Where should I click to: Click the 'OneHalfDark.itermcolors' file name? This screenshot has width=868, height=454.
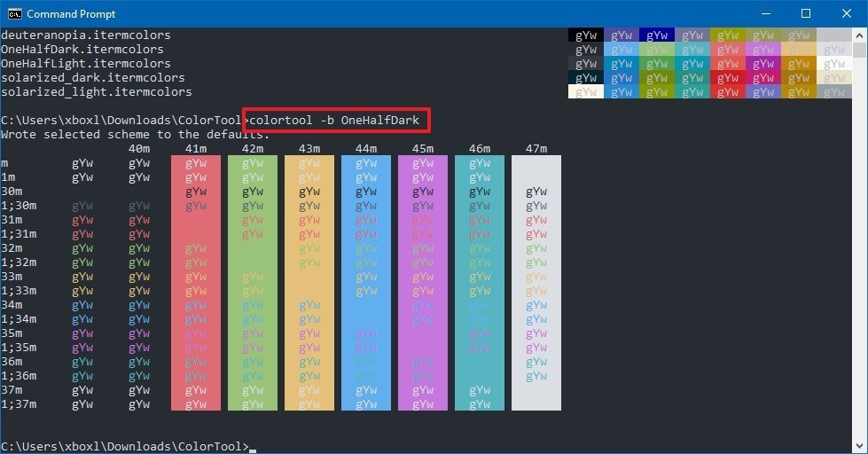click(82, 50)
